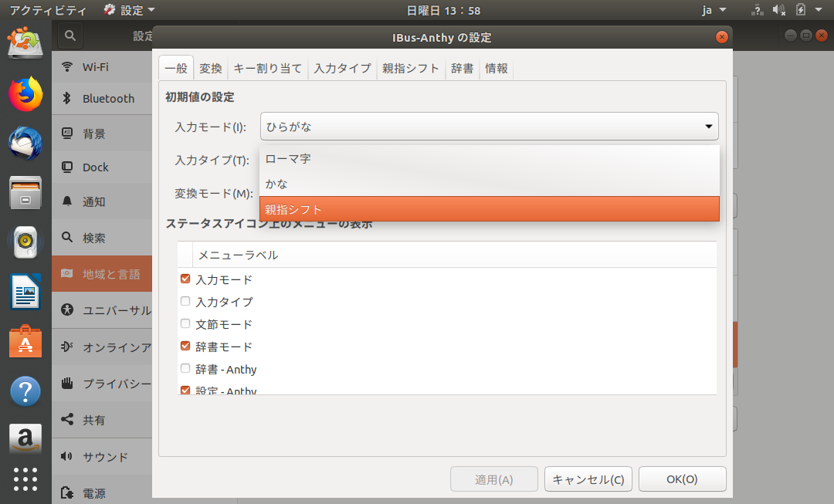This screenshot has width=834, height=504.
Task: Launch Thunderbird mail from the dock
Action: pos(25,143)
